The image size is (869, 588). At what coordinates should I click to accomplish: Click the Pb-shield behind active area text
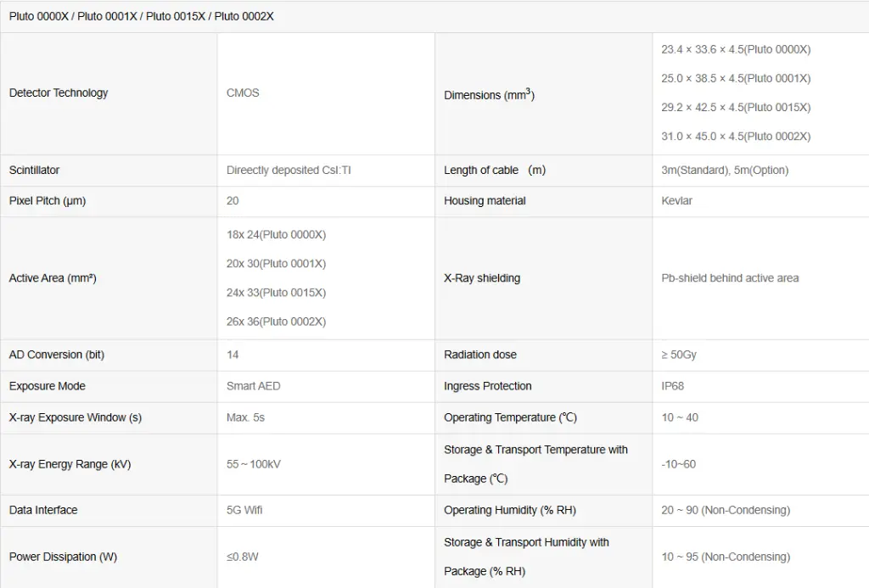(x=730, y=277)
